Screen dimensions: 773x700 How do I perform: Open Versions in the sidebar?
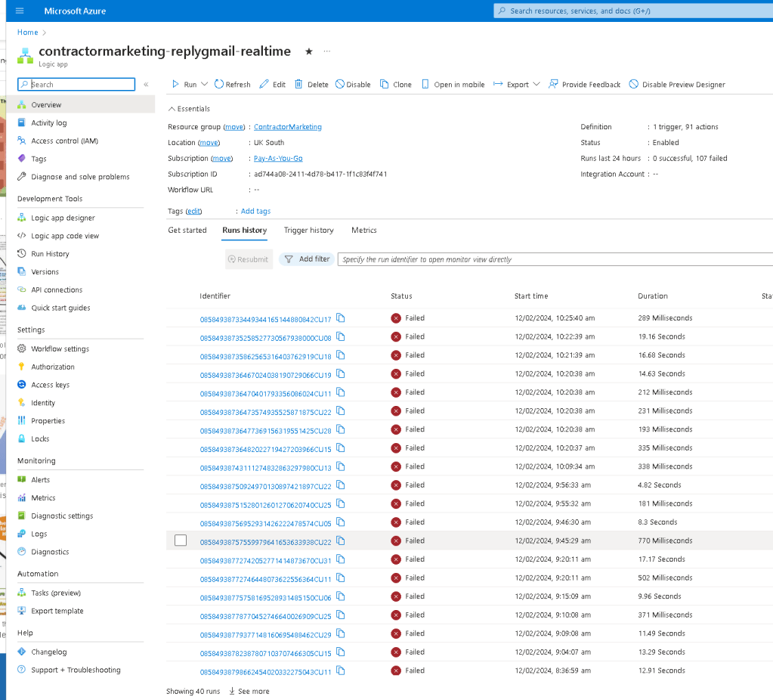click(45, 272)
